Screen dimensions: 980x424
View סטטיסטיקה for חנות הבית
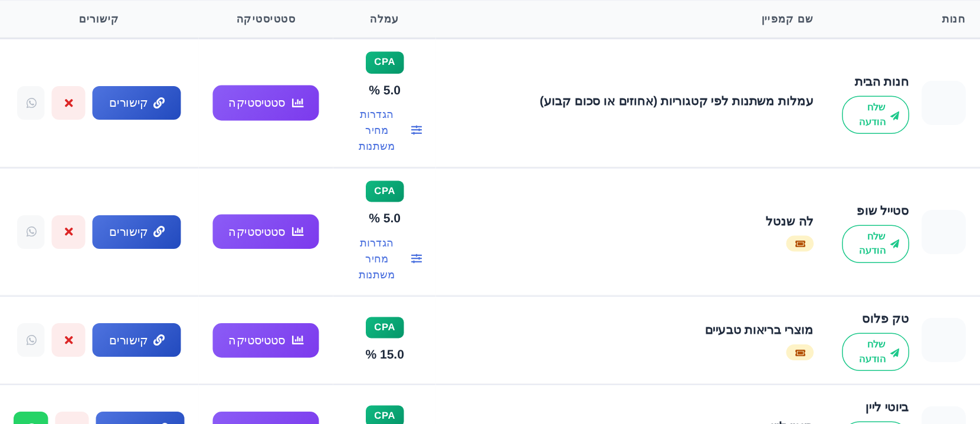click(266, 103)
